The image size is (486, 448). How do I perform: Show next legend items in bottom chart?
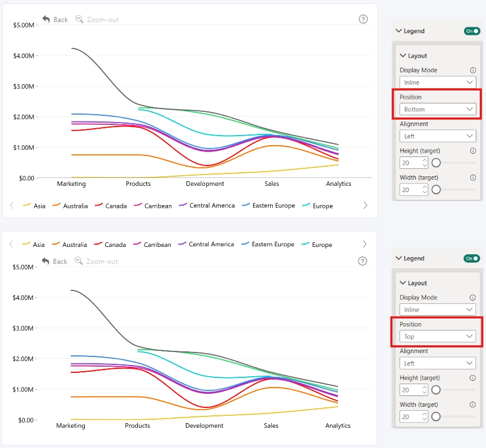click(365, 244)
